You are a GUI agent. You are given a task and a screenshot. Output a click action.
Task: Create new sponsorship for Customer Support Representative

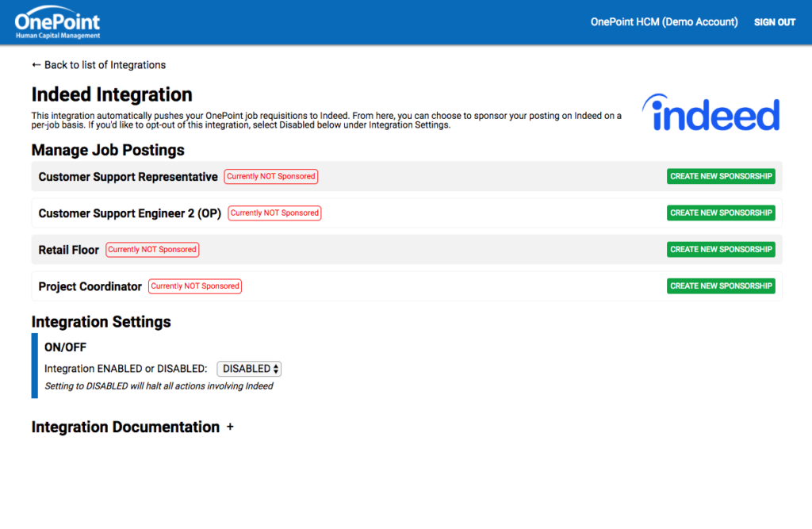click(720, 176)
